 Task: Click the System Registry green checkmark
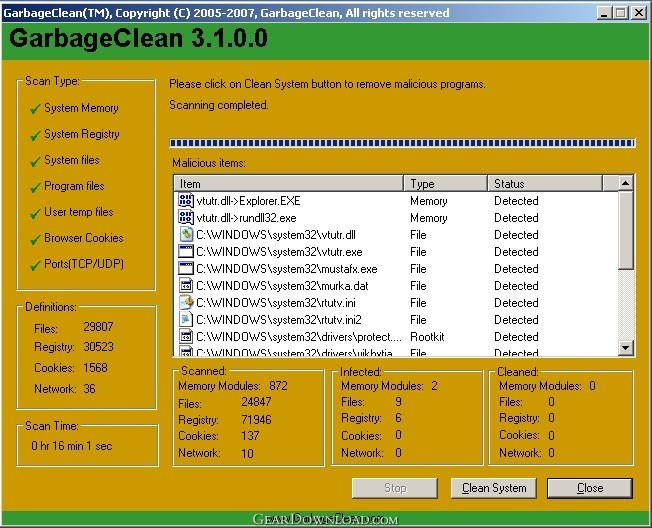point(35,135)
